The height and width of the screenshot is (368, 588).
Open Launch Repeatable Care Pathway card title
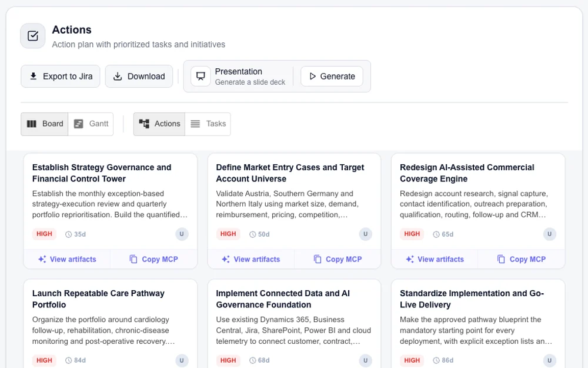tap(98, 299)
